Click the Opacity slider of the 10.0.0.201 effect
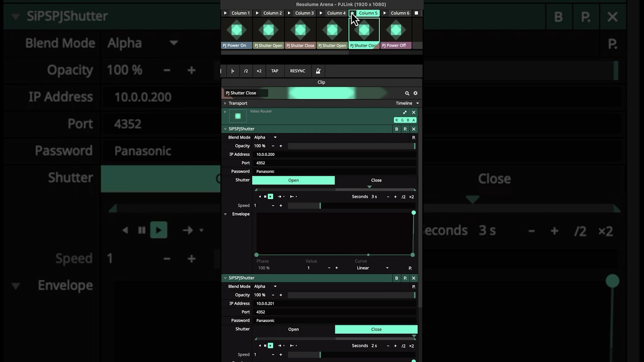This screenshot has width=644, height=362. [x=352, y=295]
